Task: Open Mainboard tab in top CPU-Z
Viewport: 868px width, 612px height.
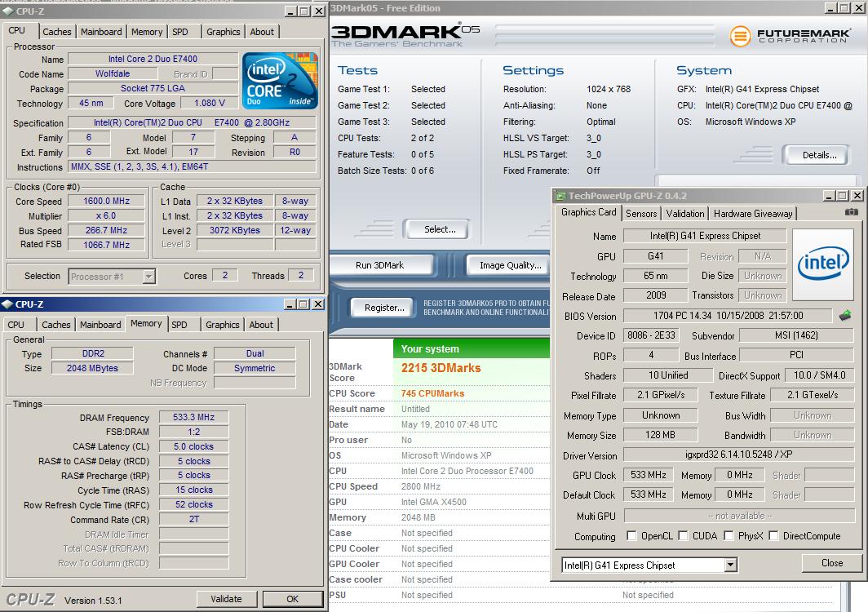Action: point(101,32)
